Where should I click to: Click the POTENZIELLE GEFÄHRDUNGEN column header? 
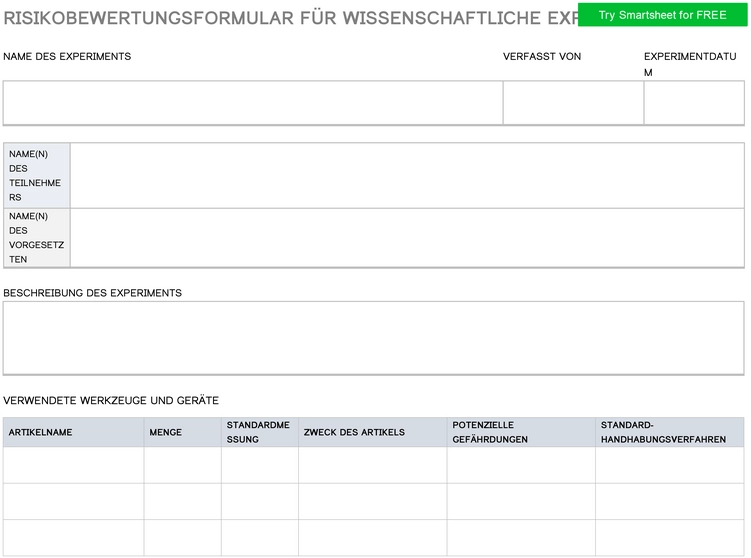coord(521,432)
